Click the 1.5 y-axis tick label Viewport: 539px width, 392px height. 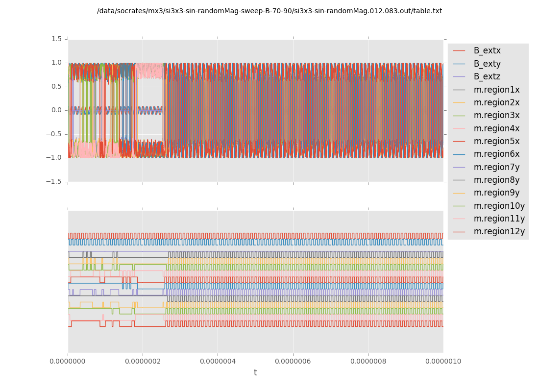pos(56,39)
